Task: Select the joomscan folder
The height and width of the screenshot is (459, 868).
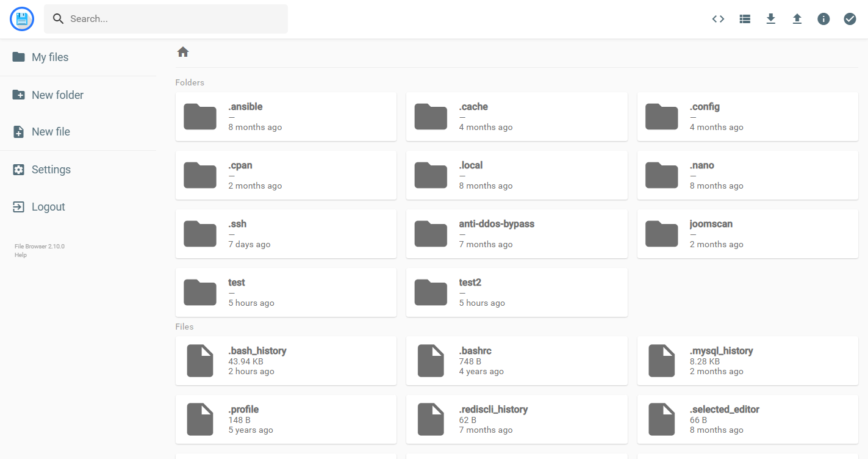Action: [748, 234]
